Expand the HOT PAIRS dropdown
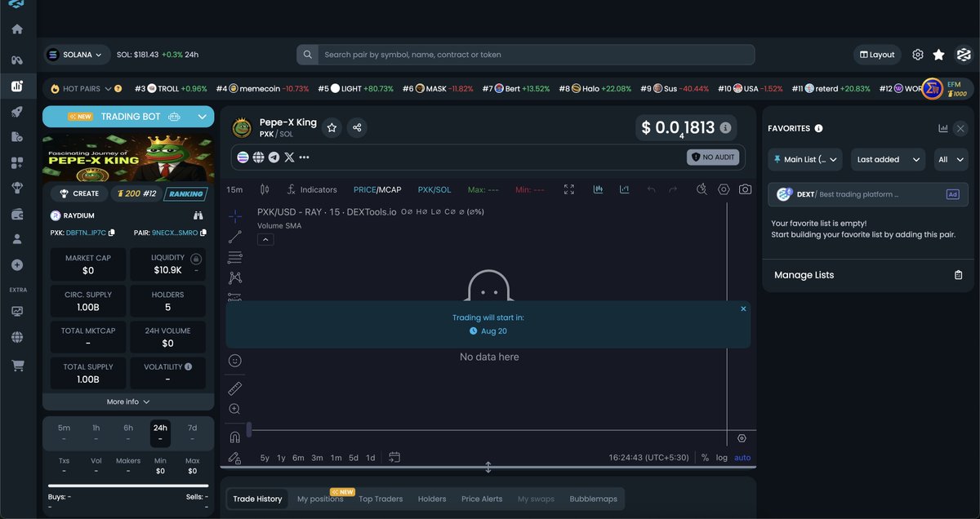 [108, 88]
